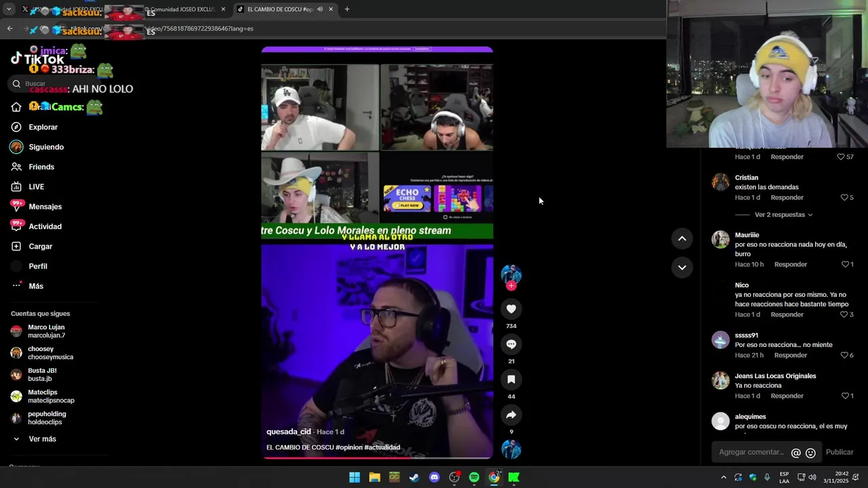This screenshot has height=488, width=868.
Task: Open Friends in the sidebar
Action: pyautogui.click(x=41, y=167)
